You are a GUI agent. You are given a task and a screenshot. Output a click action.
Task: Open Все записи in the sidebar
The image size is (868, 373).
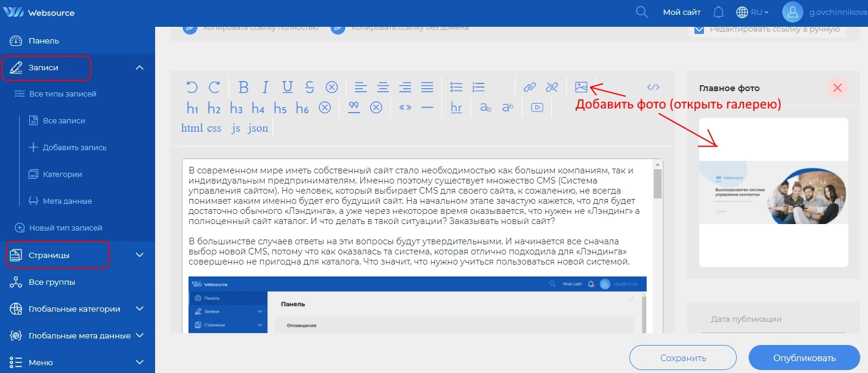[x=64, y=120]
